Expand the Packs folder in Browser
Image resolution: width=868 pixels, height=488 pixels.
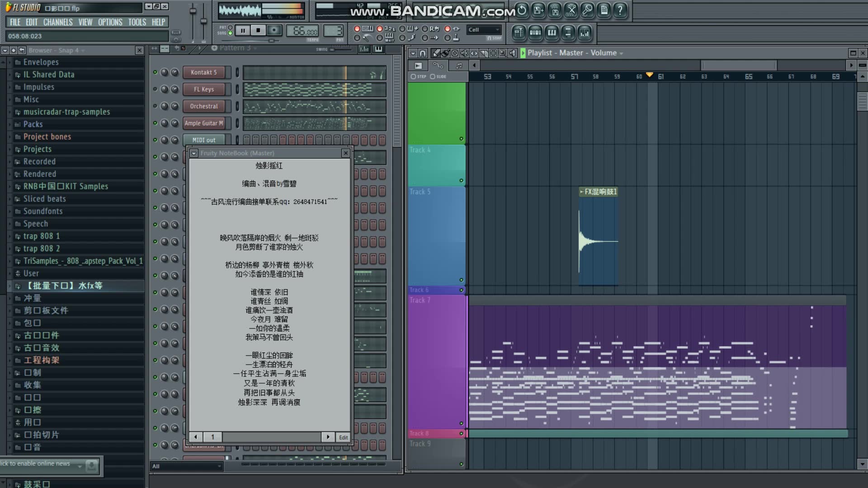(33, 124)
